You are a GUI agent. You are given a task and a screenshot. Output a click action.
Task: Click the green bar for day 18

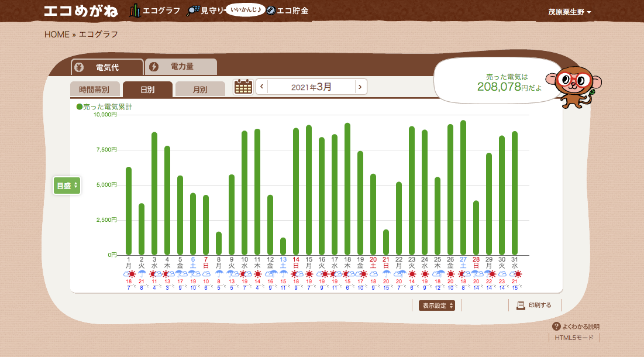(347, 189)
